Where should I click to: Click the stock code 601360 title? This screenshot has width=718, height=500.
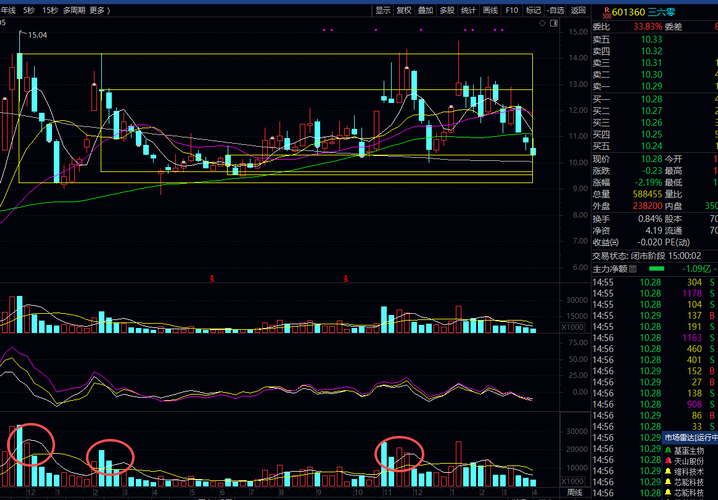click(x=628, y=12)
